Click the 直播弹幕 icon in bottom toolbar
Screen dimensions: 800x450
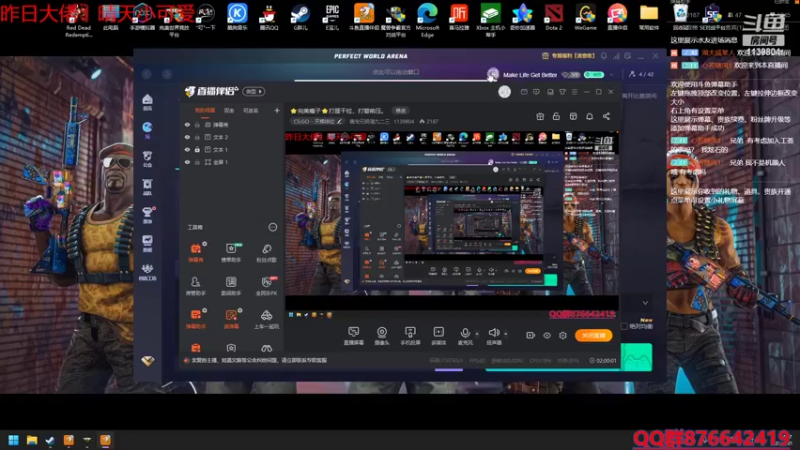pos(354,336)
